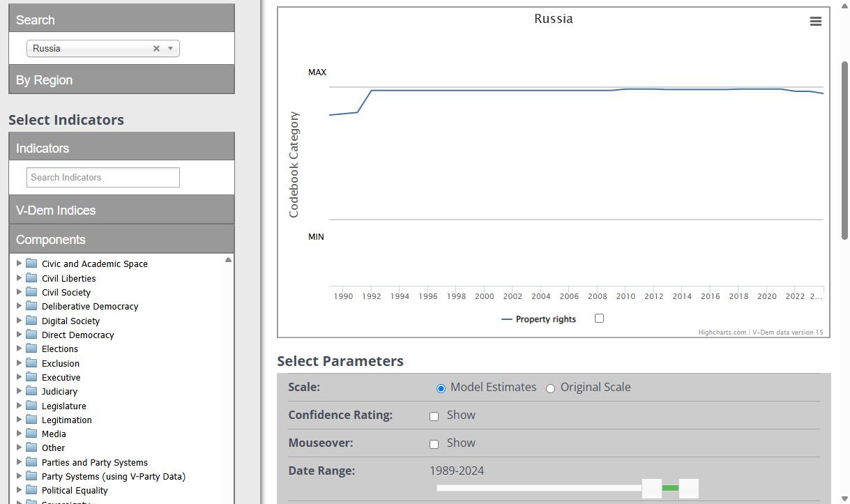850x504 pixels.
Task: Open the Highcharts.com credit link
Action: [x=722, y=333]
